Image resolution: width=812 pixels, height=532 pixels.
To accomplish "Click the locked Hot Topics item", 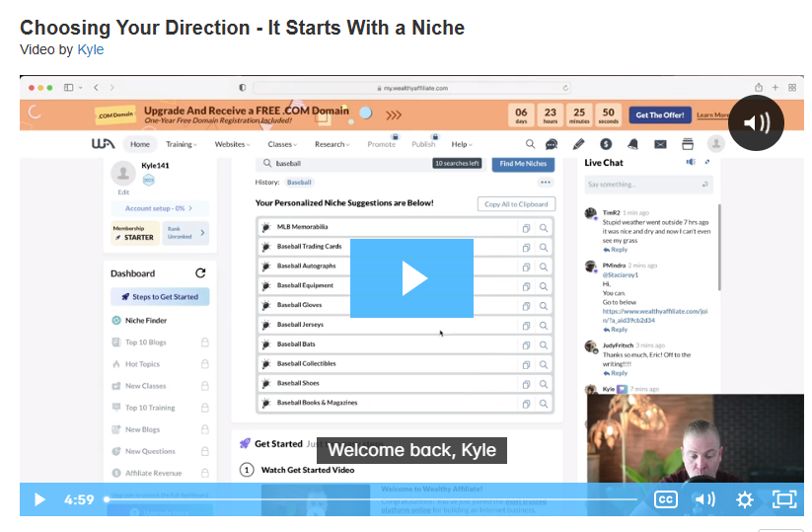I will click(x=160, y=364).
